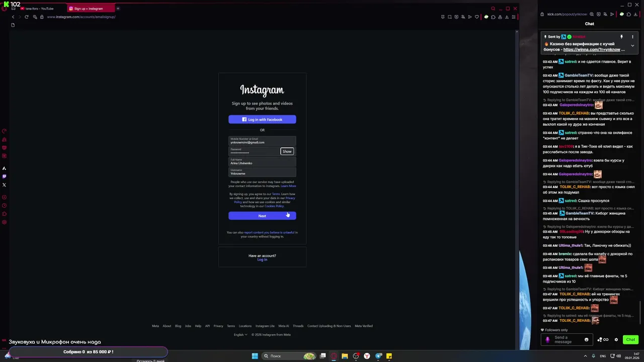Open downloads in the Instagram browser window
644x362 pixels.
tap(507, 17)
